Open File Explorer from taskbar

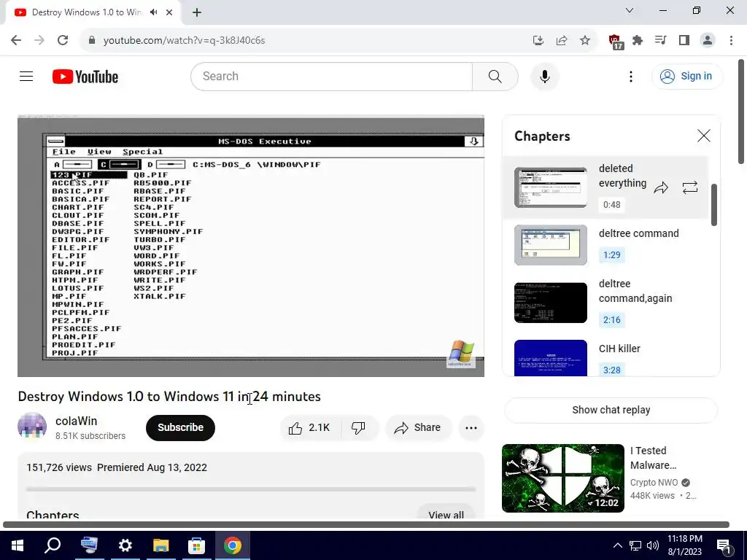click(x=161, y=545)
